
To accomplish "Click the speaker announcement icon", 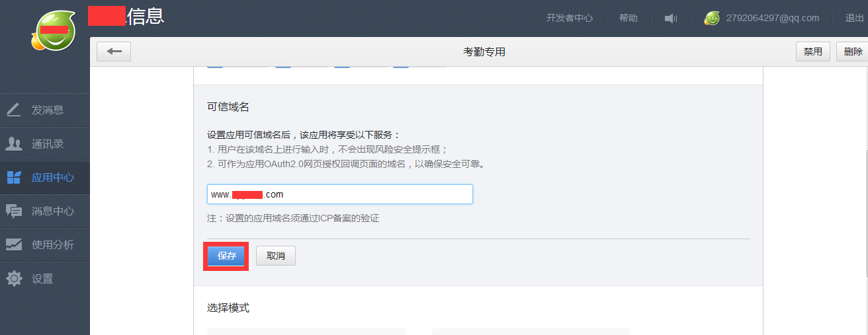I will tap(671, 19).
